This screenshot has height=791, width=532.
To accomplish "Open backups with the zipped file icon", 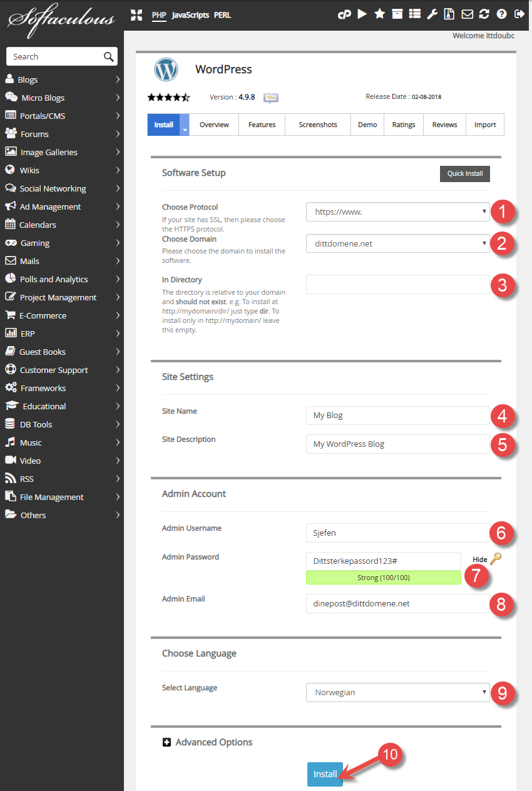I will (449, 14).
